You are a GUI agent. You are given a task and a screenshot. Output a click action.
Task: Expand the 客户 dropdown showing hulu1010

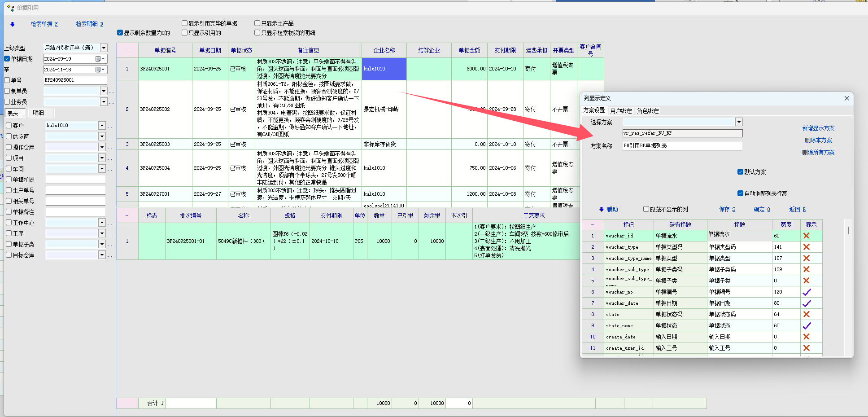click(102, 126)
